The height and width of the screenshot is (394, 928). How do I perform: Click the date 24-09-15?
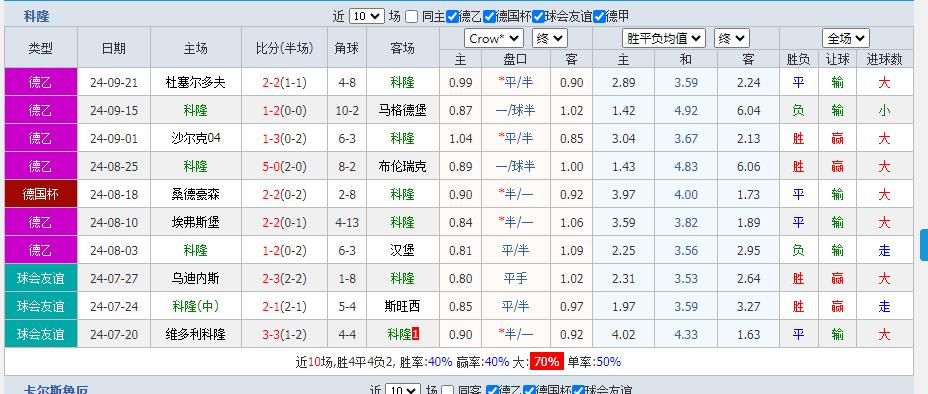pos(114,110)
